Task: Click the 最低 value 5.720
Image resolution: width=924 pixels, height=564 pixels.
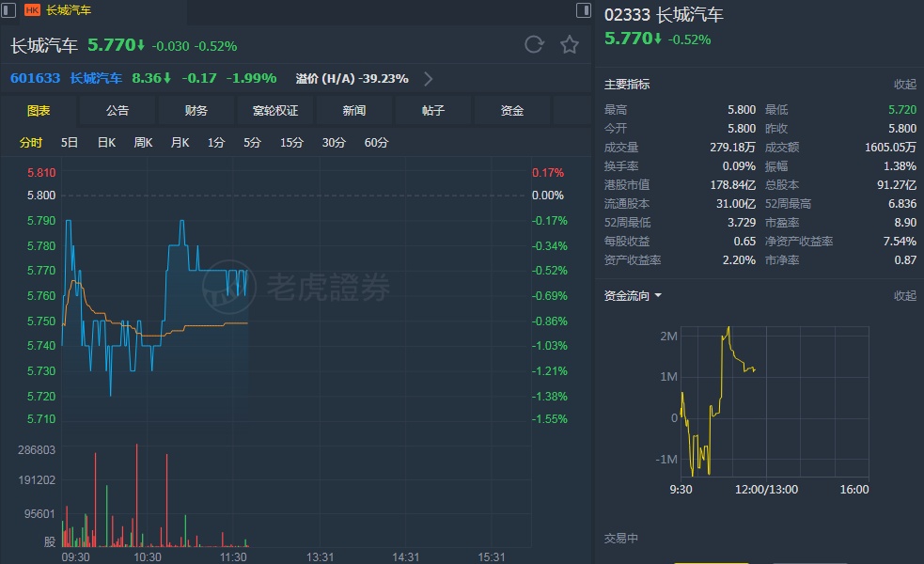Action: [902, 110]
